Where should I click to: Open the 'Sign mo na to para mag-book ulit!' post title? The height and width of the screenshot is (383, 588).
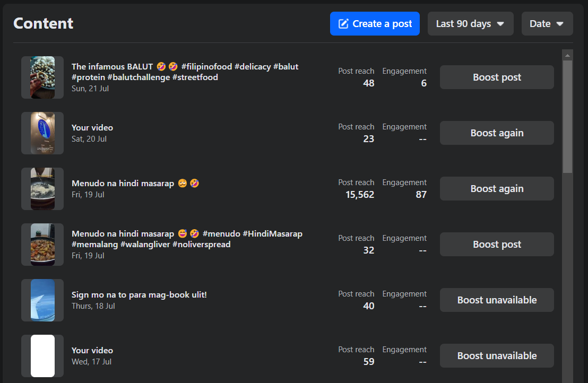pos(139,294)
